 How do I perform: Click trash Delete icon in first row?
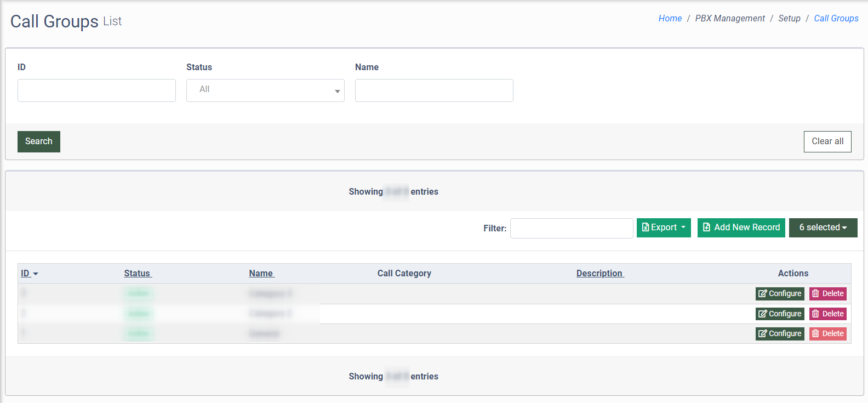point(815,294)
